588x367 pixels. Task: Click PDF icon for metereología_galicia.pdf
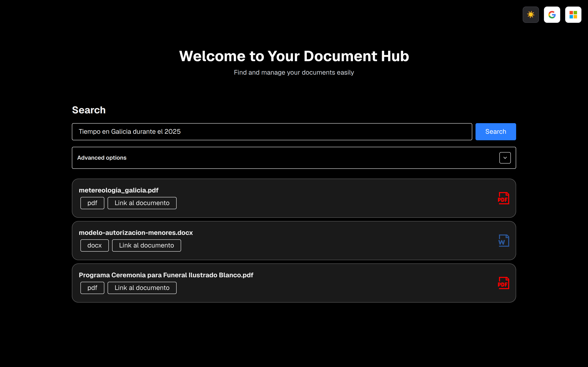tap(503, 198)
